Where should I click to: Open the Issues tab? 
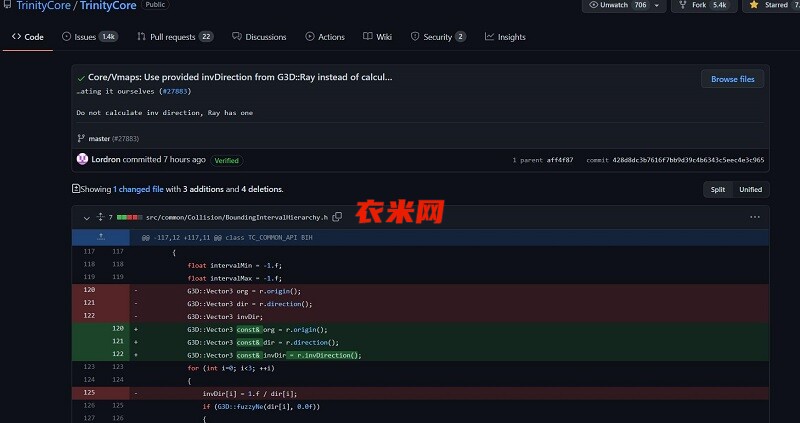(x=90, y=37)
